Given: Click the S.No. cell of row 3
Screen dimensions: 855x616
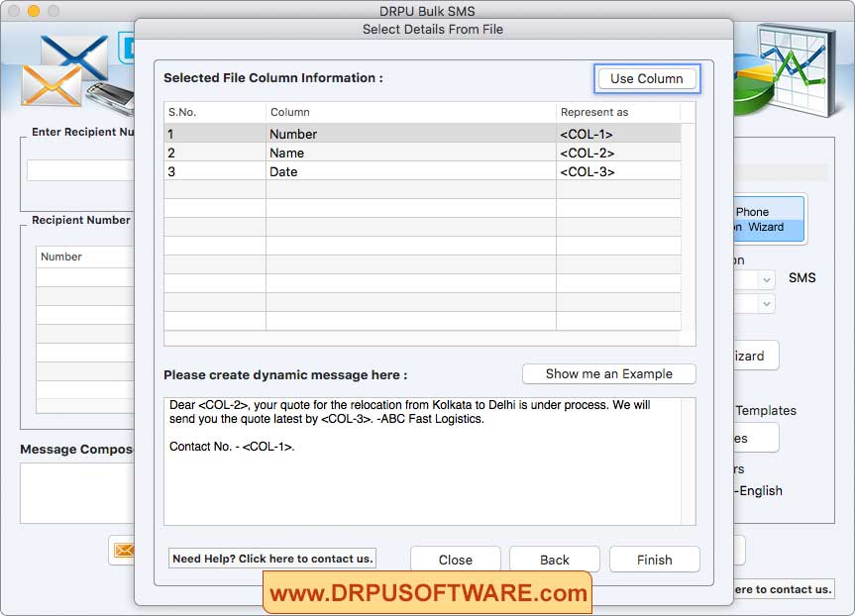Looking at the screenshot, I should click(215, 171).
